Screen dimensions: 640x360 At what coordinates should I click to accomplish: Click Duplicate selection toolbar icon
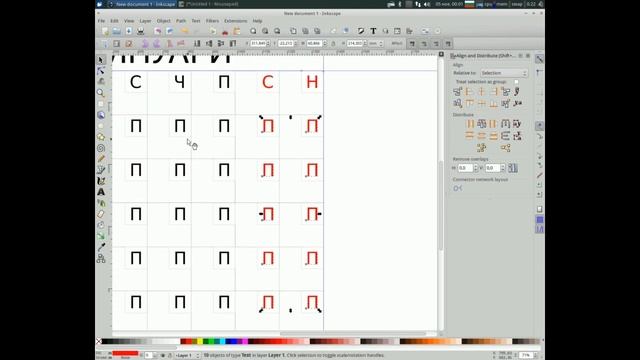[x=293, y=31]
